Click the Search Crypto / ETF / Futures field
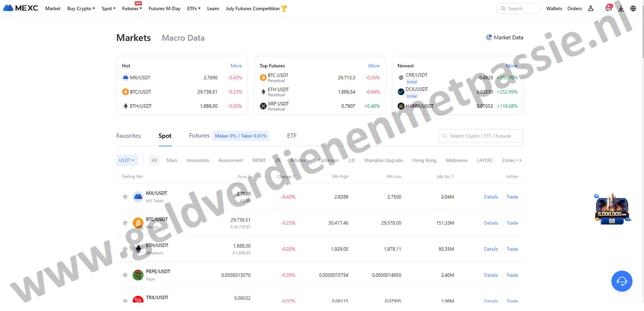The width and height of the screenshot is (644, 311). click(x=480, y=136)
